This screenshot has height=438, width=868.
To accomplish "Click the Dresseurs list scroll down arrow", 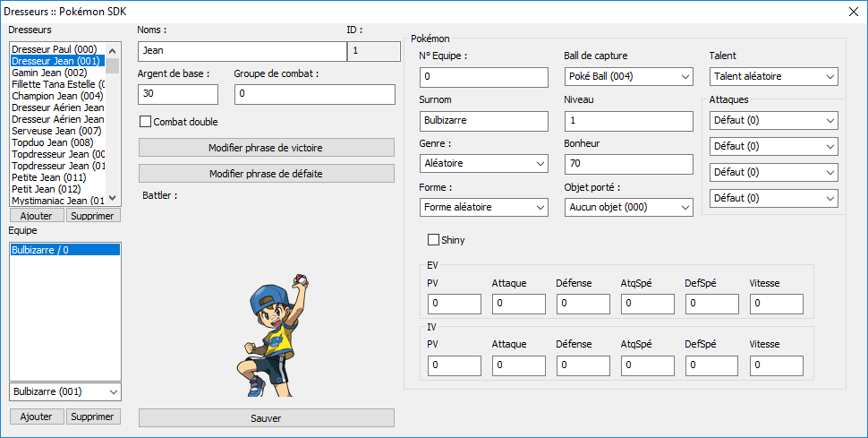I will [113, 198].
